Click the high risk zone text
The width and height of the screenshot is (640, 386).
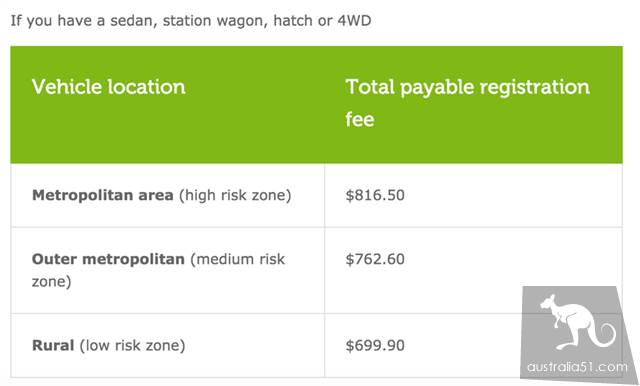click(x=235, y=195)
